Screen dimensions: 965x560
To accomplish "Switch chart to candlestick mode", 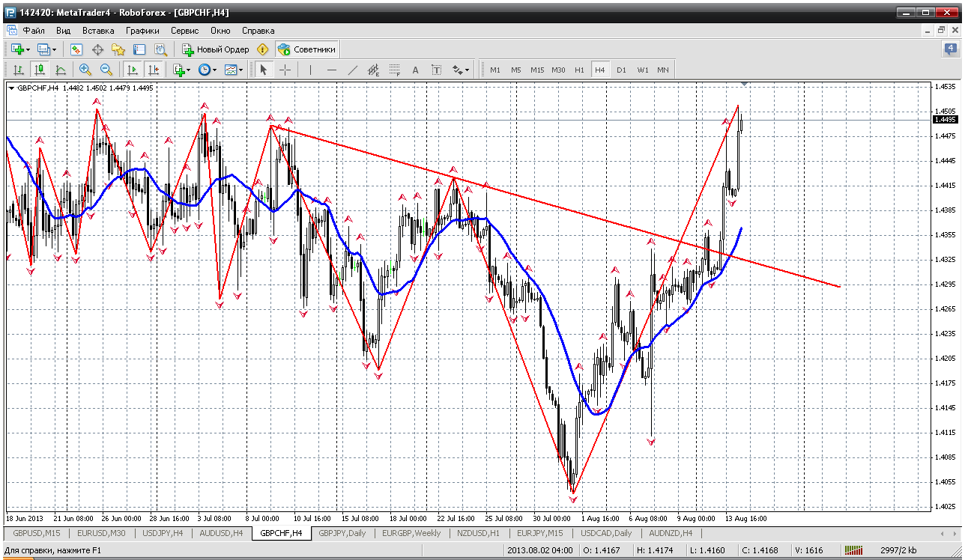I will click(40, 70).
